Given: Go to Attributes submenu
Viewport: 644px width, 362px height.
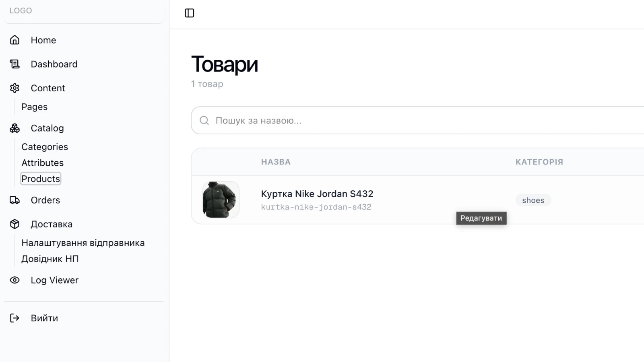Looking at the screenshot, I should click(42, 163).
